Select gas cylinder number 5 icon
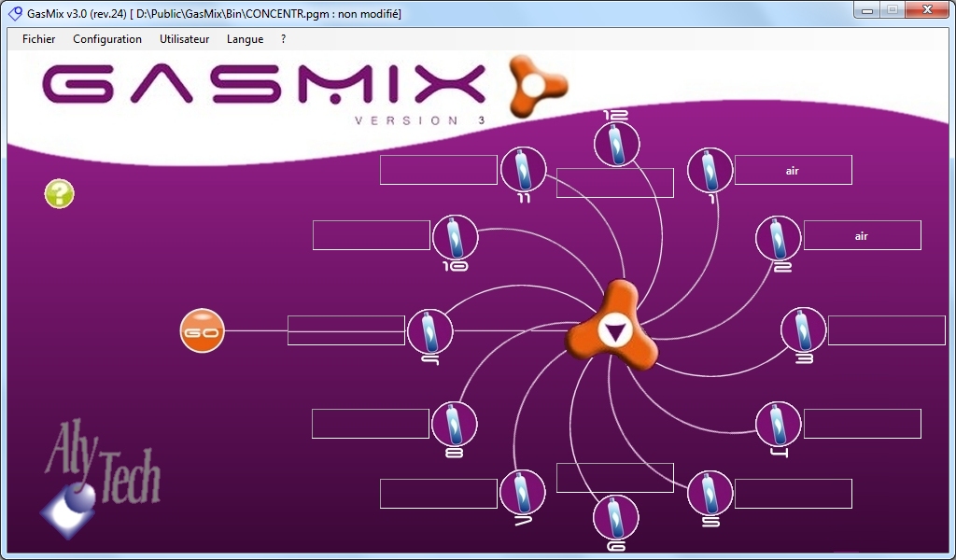 pyautogui.click(x=710, y=491)
